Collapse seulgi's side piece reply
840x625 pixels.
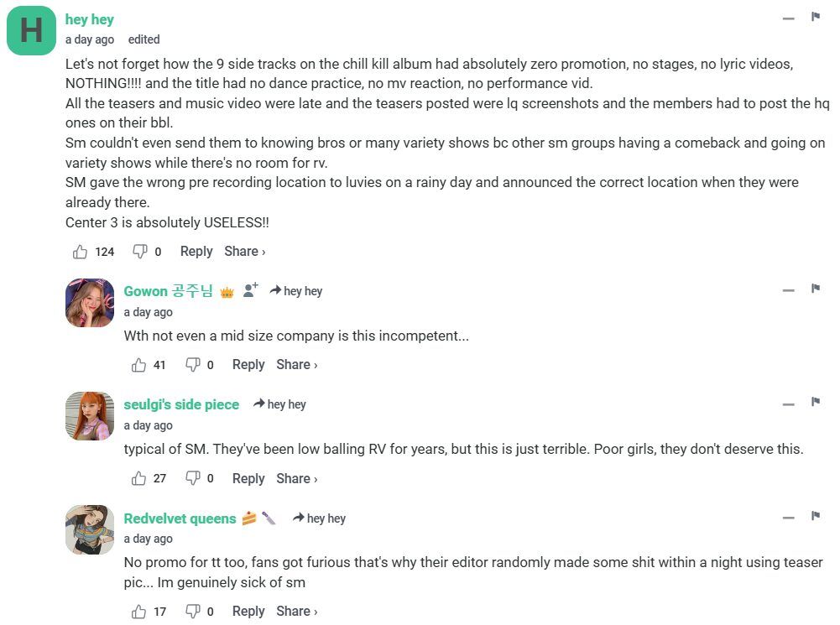[x=788, y=404]
